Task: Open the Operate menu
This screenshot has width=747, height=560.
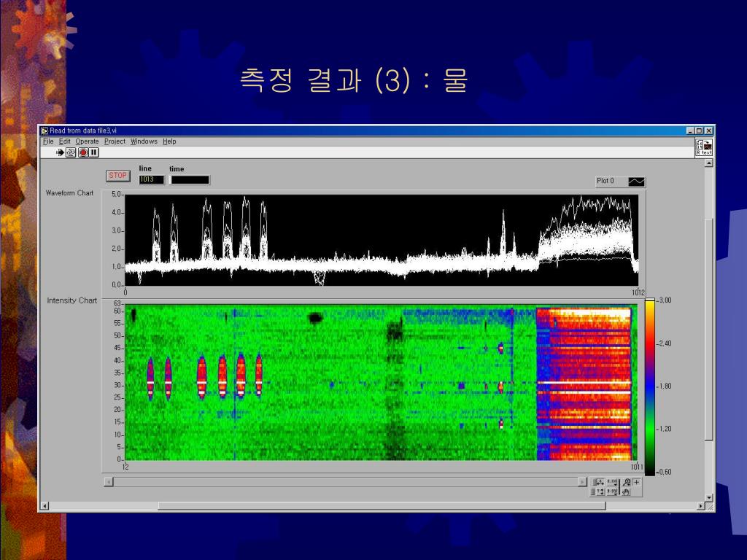Action: 88,141
